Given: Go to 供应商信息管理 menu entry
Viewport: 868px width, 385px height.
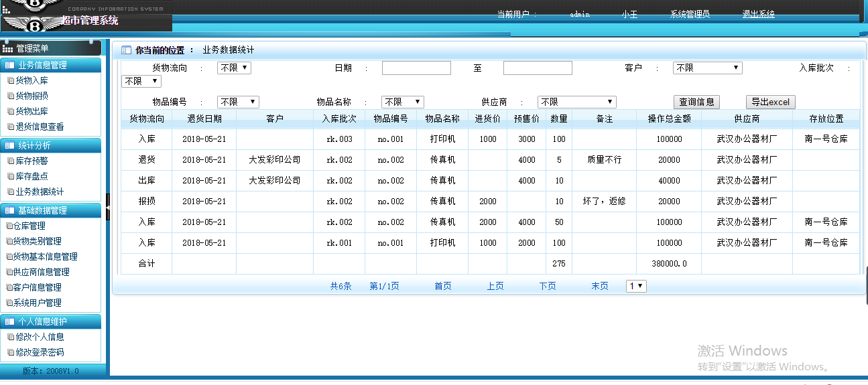Looking at the screenshot, I should (x=42, y=272).
